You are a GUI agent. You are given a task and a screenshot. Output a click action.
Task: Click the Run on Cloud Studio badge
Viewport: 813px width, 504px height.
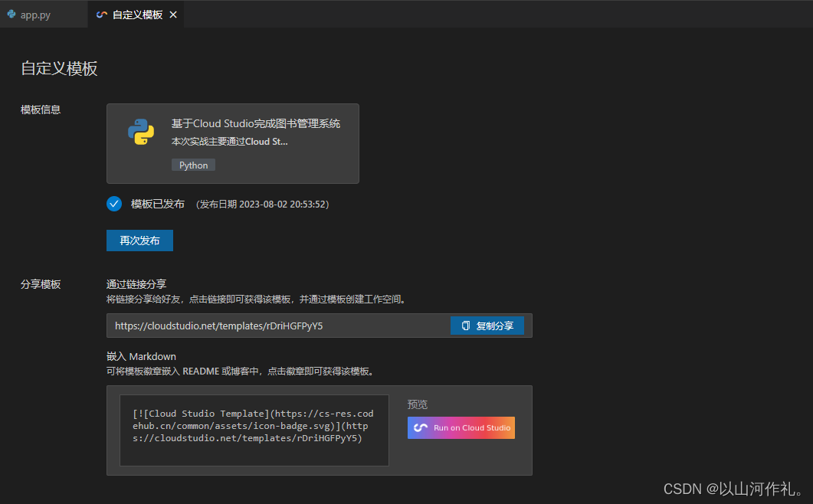(461, 427)
